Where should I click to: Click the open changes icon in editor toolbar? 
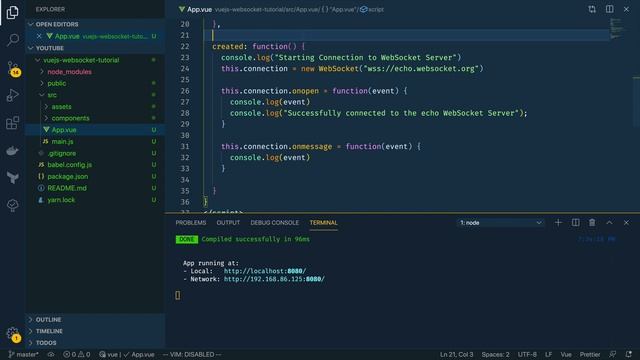click(592, 9)
